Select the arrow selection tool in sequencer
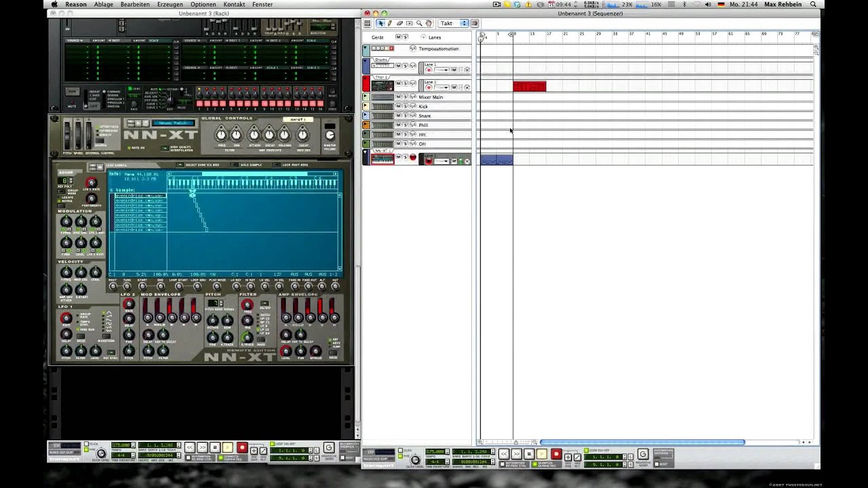The image size is (868, 488). (380, 23)
